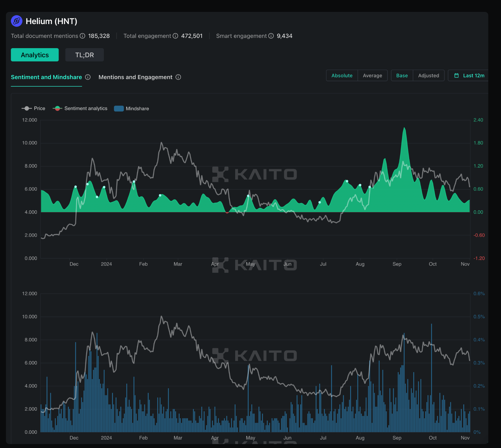This screenshot has height=448, width=501.
Task: Click the tallest mindshare bar near October
Action: click(x=431, y=378)
